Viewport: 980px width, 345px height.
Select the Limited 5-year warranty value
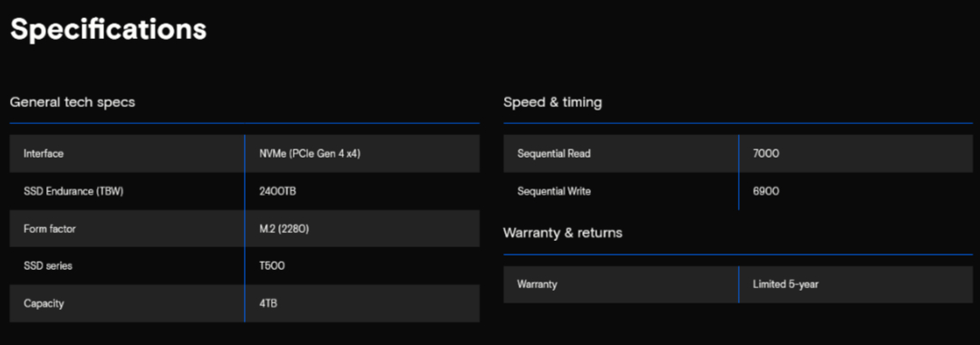pos(786,284)
